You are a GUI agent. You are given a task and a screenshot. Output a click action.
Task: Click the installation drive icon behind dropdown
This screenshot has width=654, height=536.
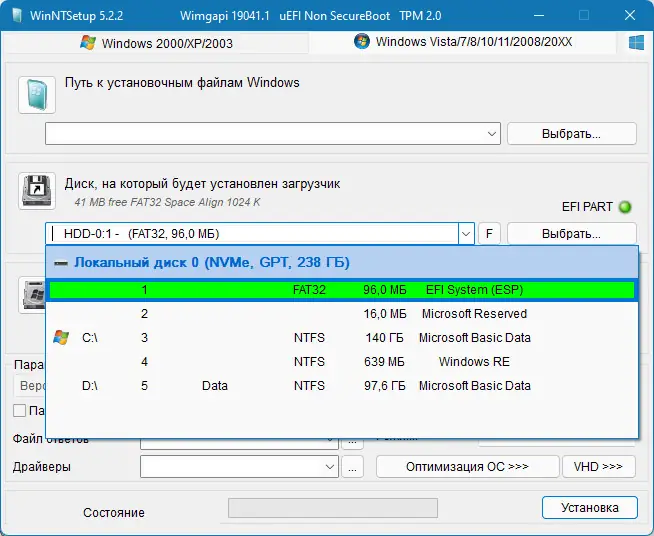pyautogui.click(x=32, y=295)
